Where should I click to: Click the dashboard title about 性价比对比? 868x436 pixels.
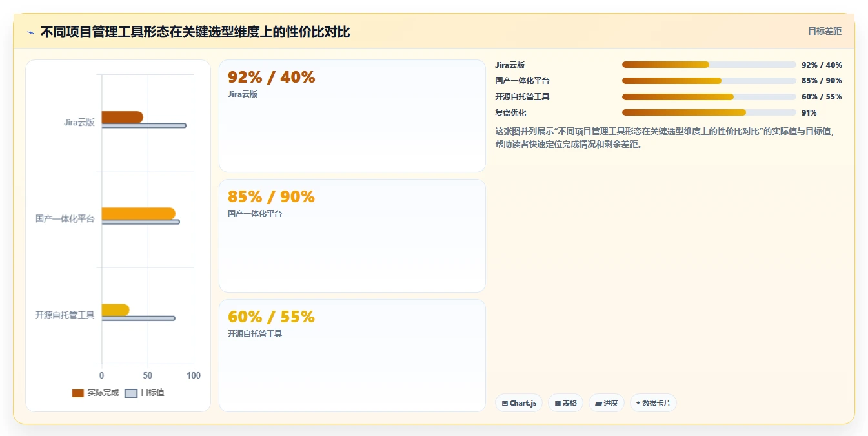[195, 32]
